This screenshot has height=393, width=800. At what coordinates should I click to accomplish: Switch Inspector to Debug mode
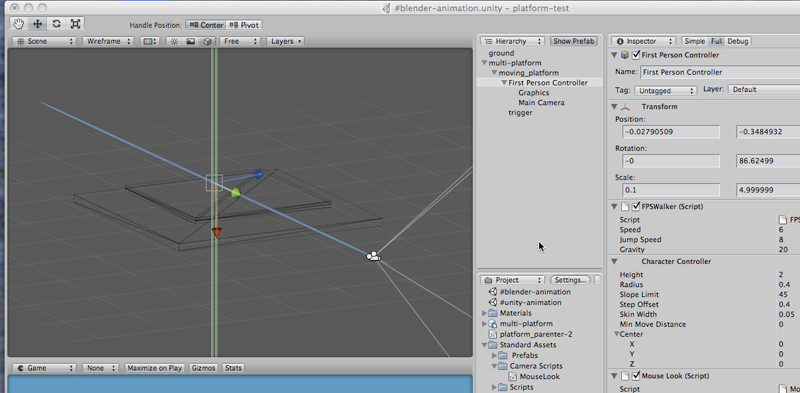click(x=738, y=41)
